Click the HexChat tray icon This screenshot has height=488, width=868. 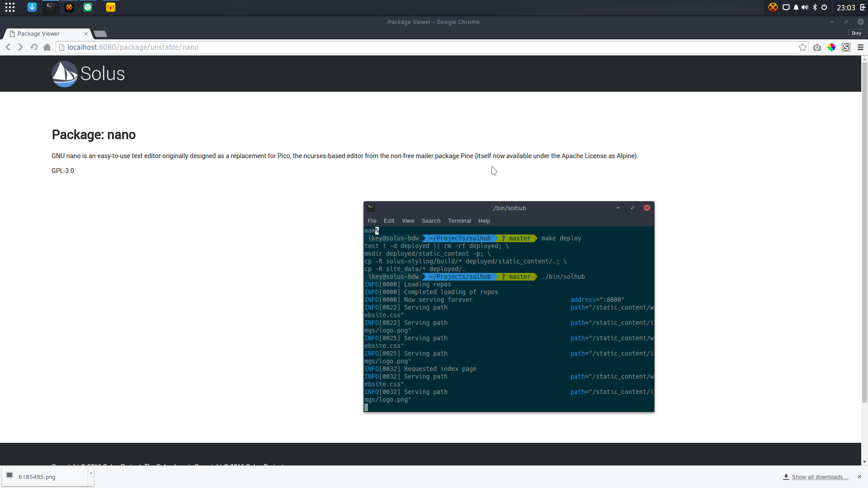773,7
